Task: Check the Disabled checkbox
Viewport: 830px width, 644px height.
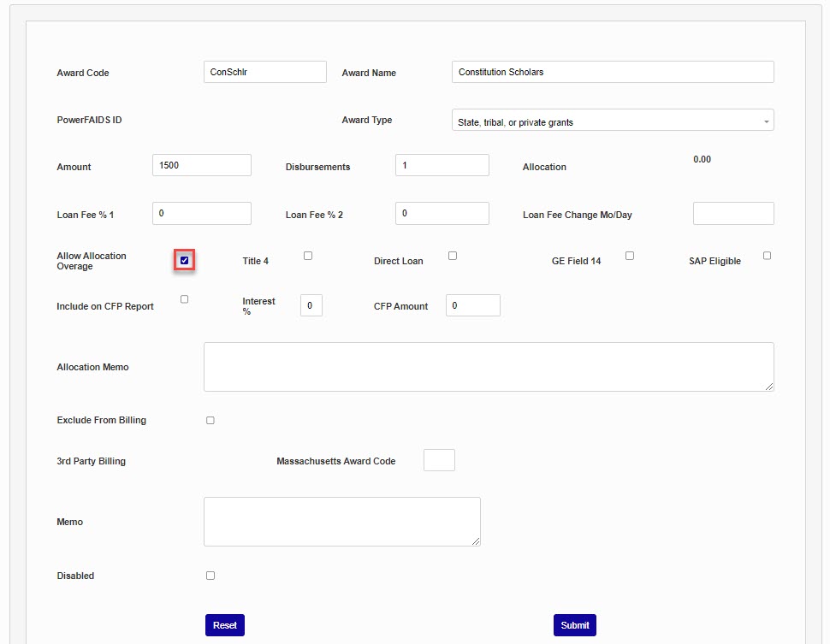Action: click(x=210, y=576)
